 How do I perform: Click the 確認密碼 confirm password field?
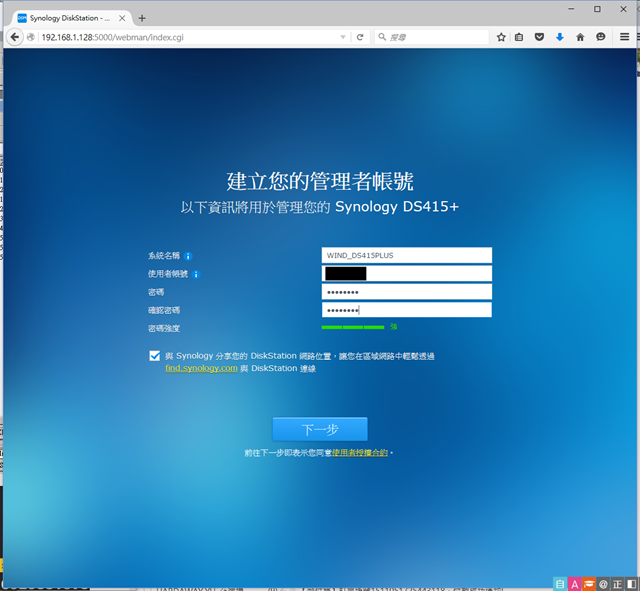pos(407,310)
